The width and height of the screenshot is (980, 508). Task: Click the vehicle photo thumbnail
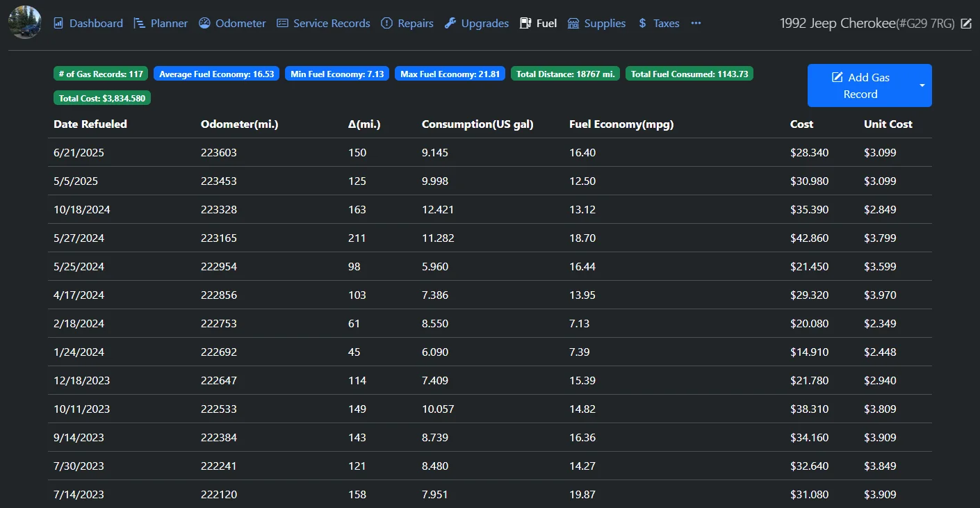coord(25,23)
